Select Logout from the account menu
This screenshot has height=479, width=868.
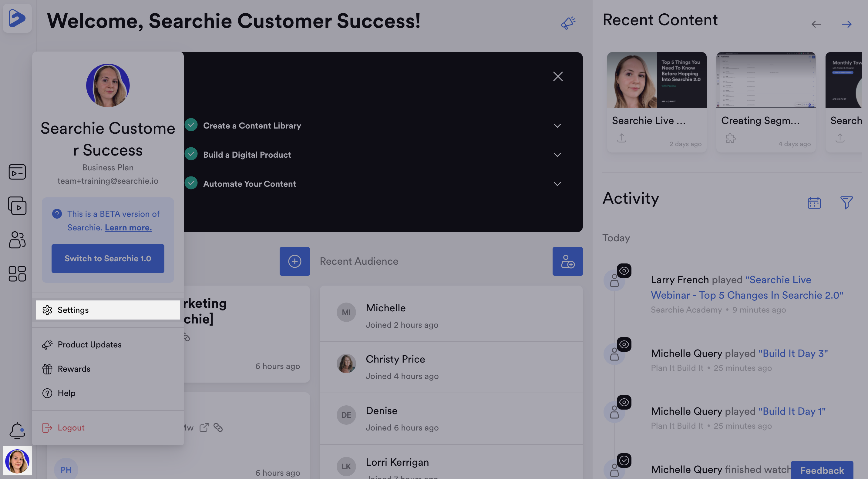coord(108,427)
